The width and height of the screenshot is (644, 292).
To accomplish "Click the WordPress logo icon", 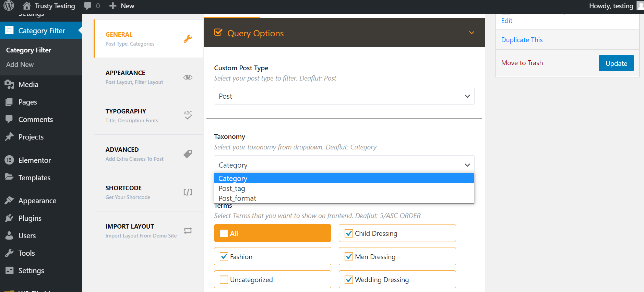I will point(9,6).
